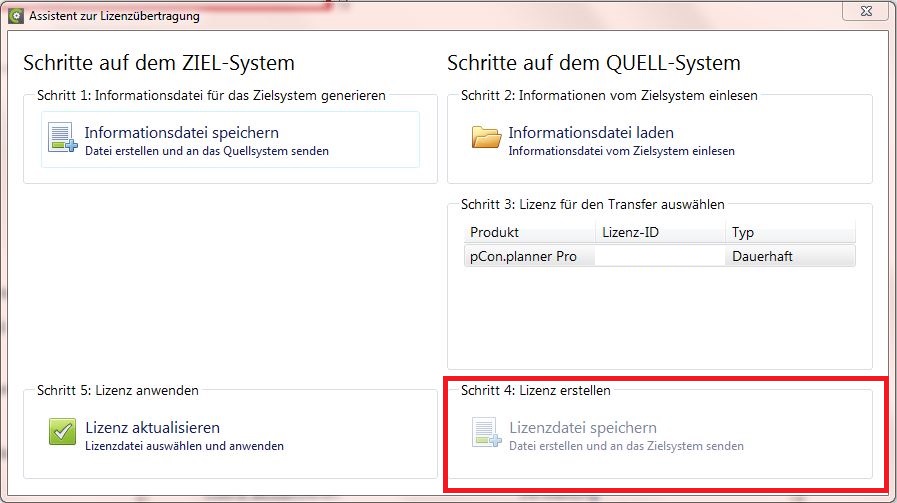Sort by the Lizenz-ID column header

coord(661,232)
